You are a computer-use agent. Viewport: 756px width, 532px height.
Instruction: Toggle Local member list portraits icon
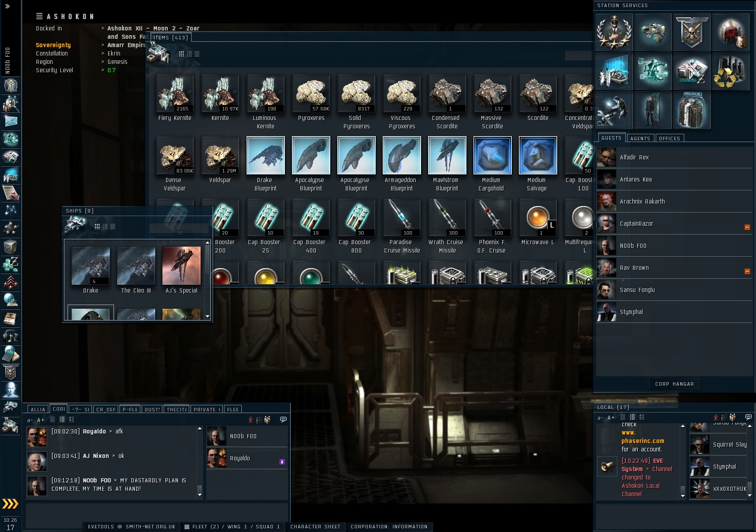(x=732, y=417)
